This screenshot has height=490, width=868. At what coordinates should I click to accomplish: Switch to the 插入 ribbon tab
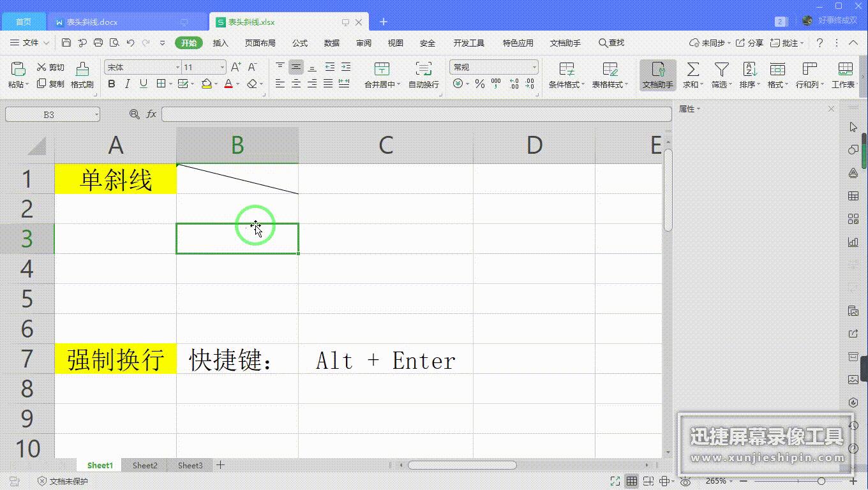pos(220,43)
